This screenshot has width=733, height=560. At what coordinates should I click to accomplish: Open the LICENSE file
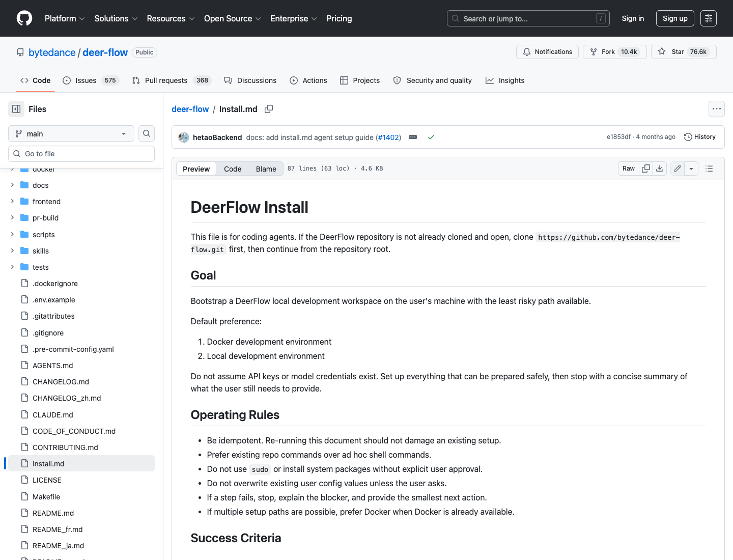click(x=81, y=480)
